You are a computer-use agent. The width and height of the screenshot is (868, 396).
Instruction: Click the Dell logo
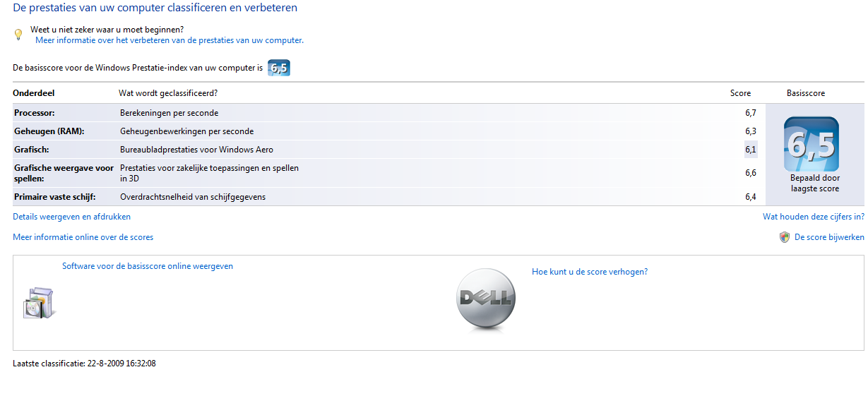coord(486,299)
